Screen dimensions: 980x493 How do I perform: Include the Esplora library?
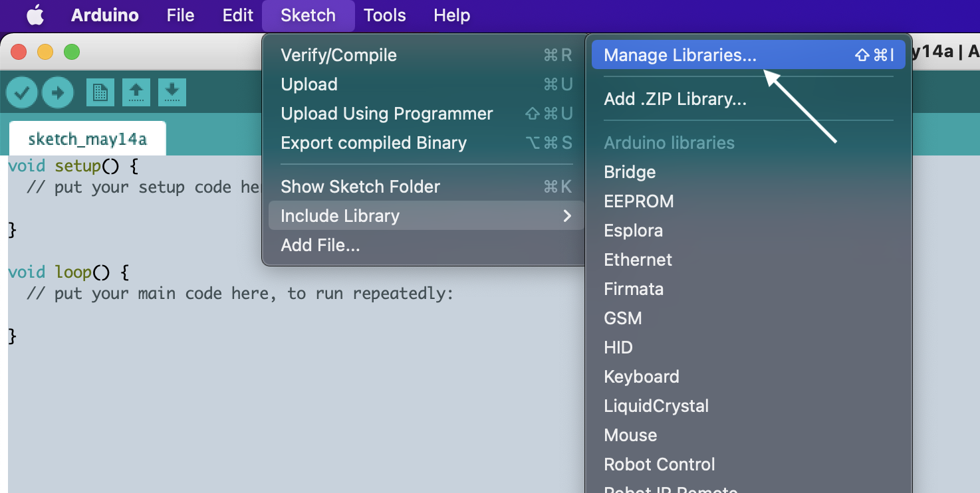coord(749,231)
